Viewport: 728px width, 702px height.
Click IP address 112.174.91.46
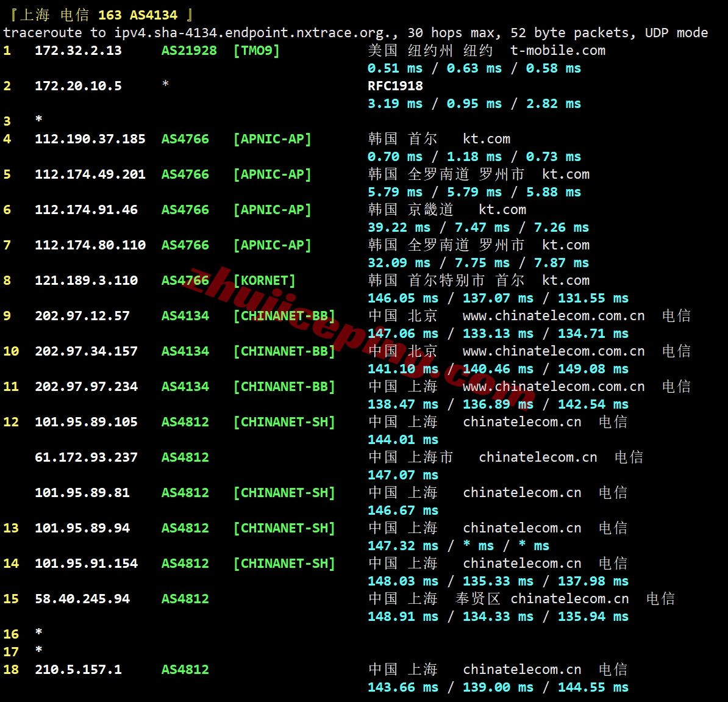(86, 209)
